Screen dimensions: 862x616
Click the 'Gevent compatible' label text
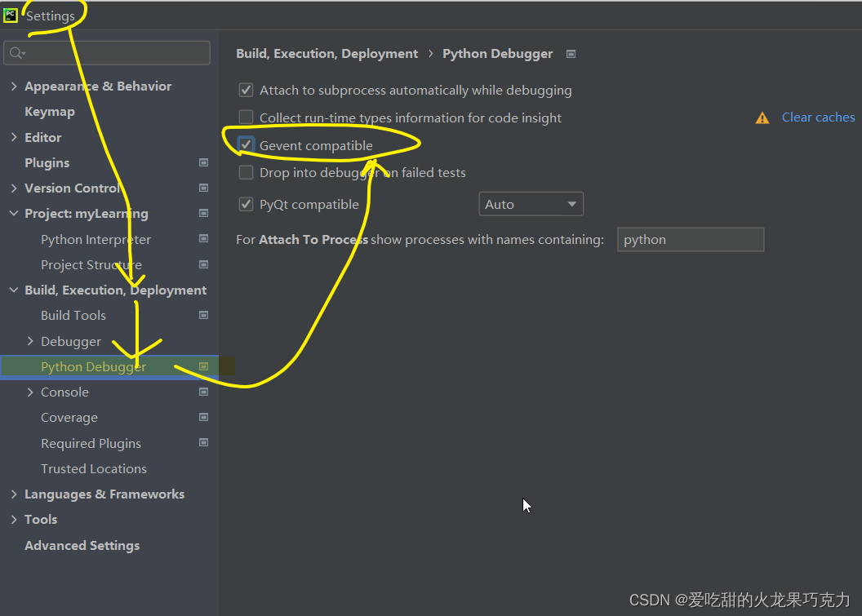pyautogui.click(x=316, y=145)
